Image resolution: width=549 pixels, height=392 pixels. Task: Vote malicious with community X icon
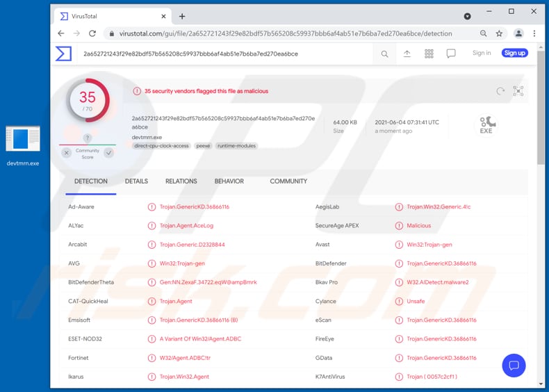point(67,153)
